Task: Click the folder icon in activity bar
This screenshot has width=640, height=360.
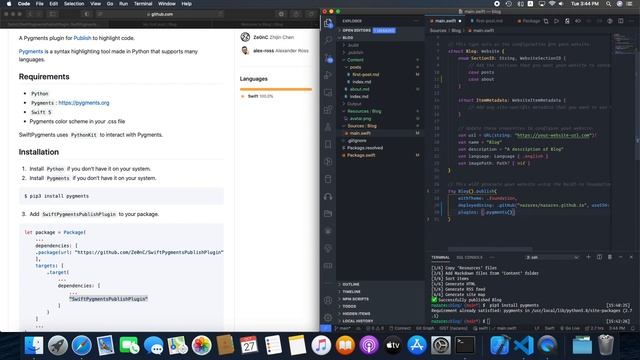Action: tap(328, 213)
